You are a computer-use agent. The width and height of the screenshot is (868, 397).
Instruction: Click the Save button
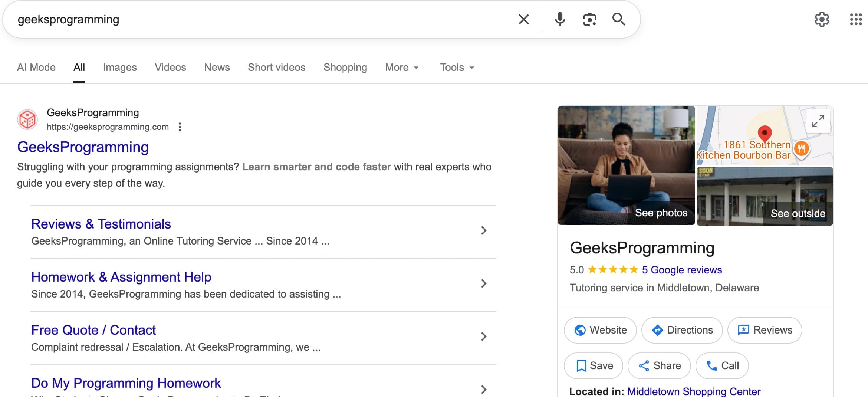click(594, 365)
